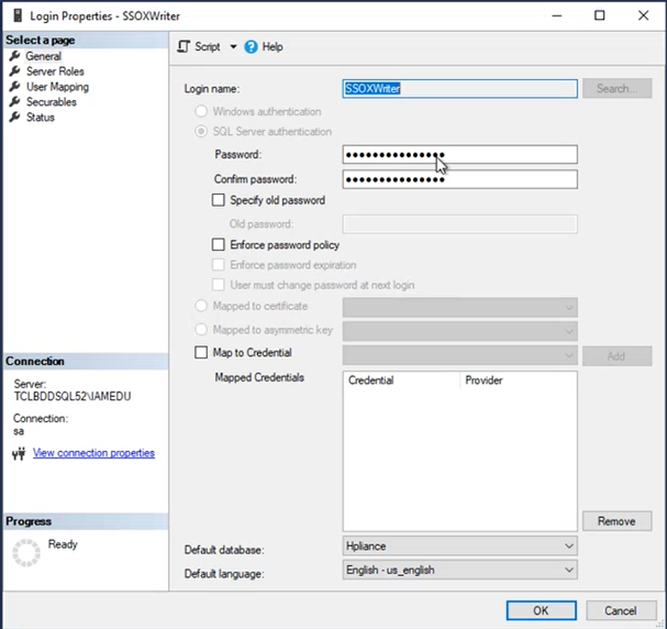Click the Status page wrench icon
Image resolution: width=667 pixels, height=629 pixels.
[x=15, y=117]
